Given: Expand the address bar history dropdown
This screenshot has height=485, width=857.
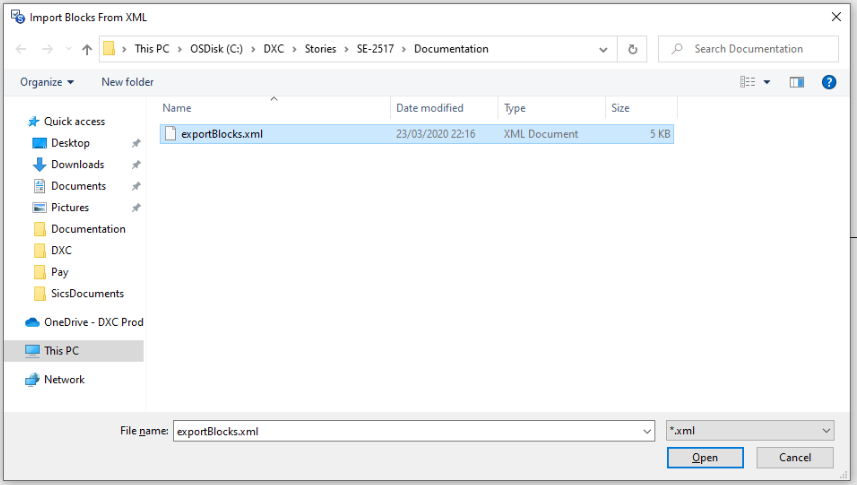Looking at the screenshot, I should [x=603, y=49].
